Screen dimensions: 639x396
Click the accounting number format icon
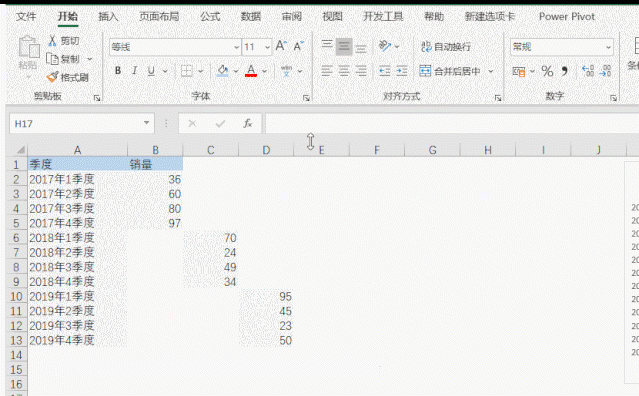518,72
